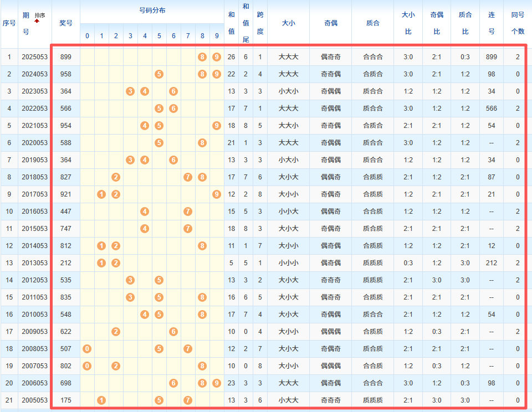This screenshot has width=532, height=412.
Task: Select the "1" ball in row 2005053
Action: pos(101,400)
